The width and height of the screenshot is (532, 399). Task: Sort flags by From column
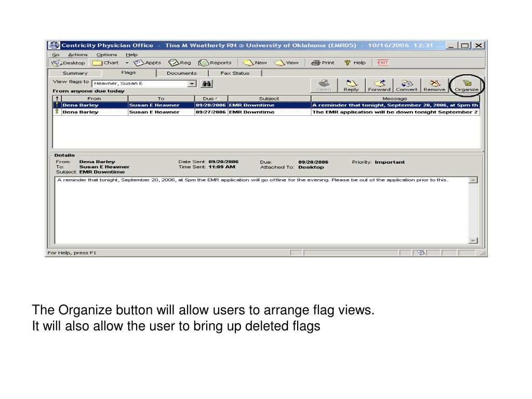95,98
